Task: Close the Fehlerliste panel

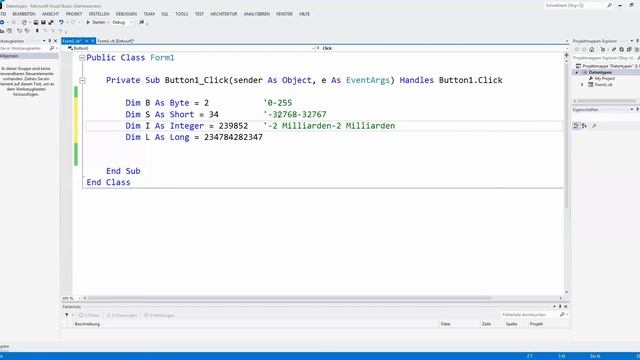Action: click(566, 307)
